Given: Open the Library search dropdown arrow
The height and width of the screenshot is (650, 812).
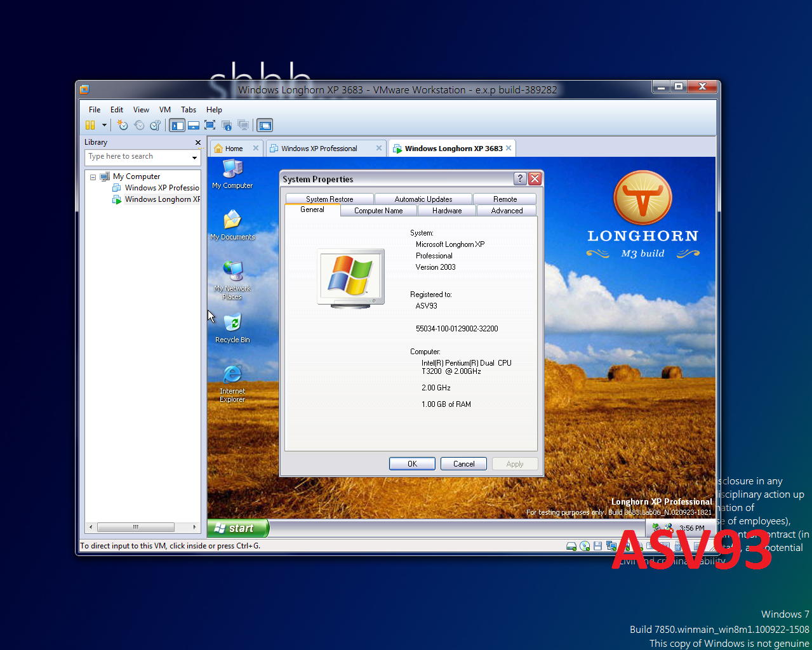Looking at the screenshot, I should click(194, 157).
